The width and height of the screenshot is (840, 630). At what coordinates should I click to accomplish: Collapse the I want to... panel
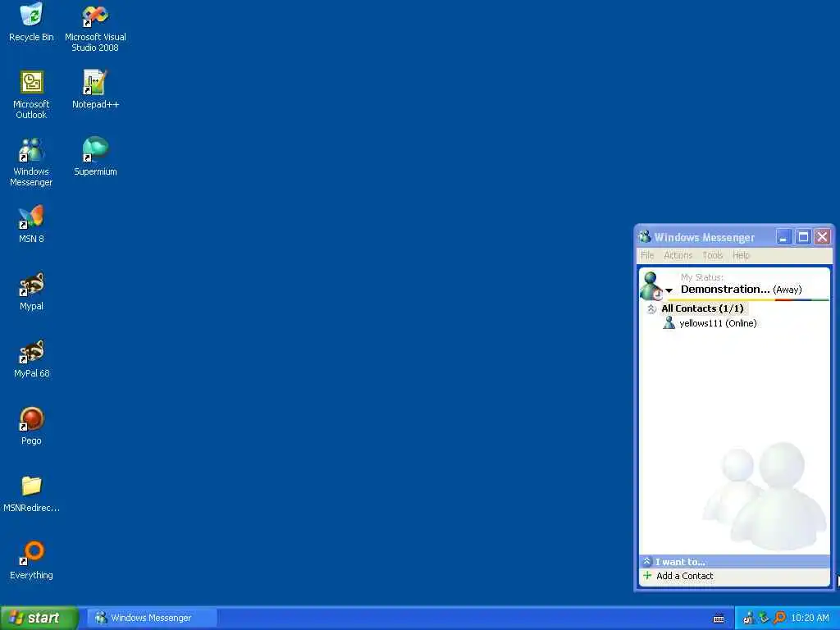[646, 561]
